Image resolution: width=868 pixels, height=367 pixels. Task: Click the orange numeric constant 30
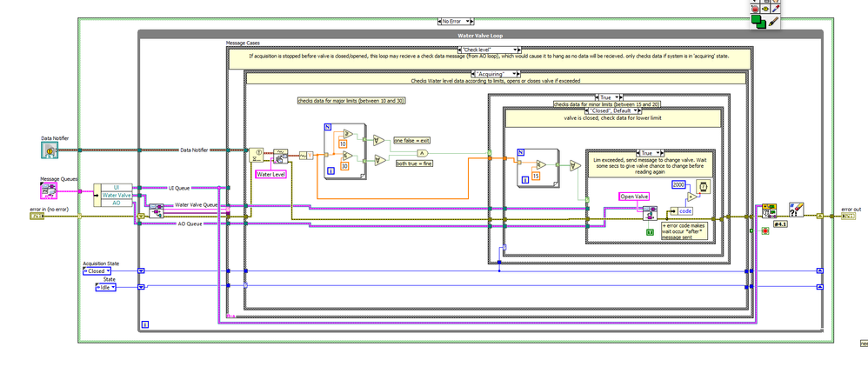pos(344,167)
